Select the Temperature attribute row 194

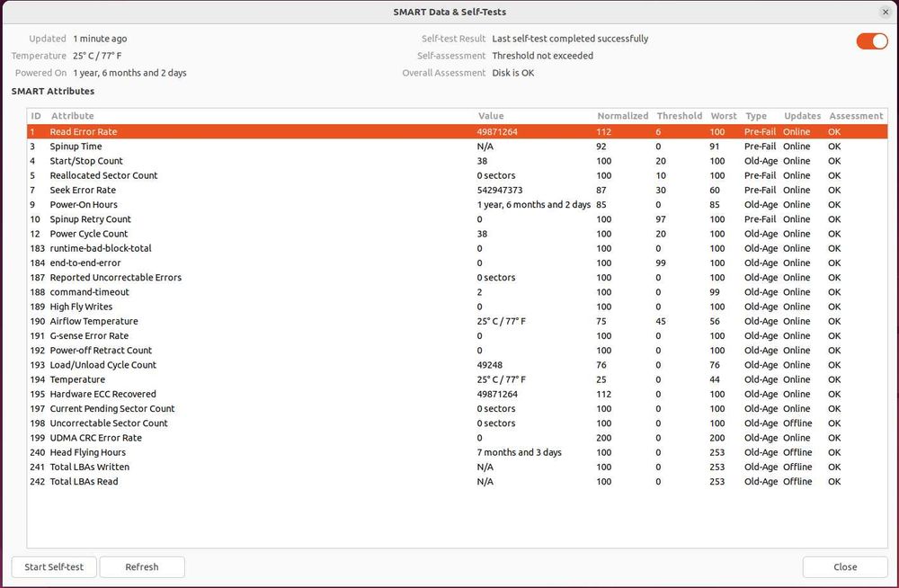pos(457,379)
